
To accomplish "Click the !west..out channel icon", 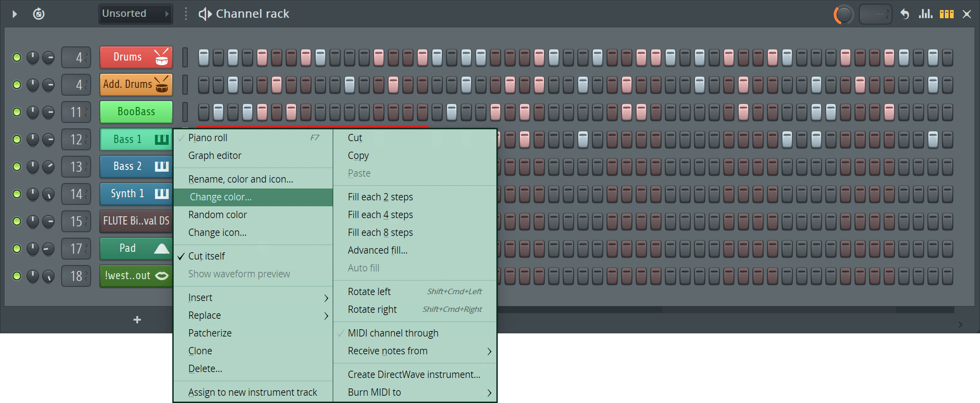I will pos(161,276).
